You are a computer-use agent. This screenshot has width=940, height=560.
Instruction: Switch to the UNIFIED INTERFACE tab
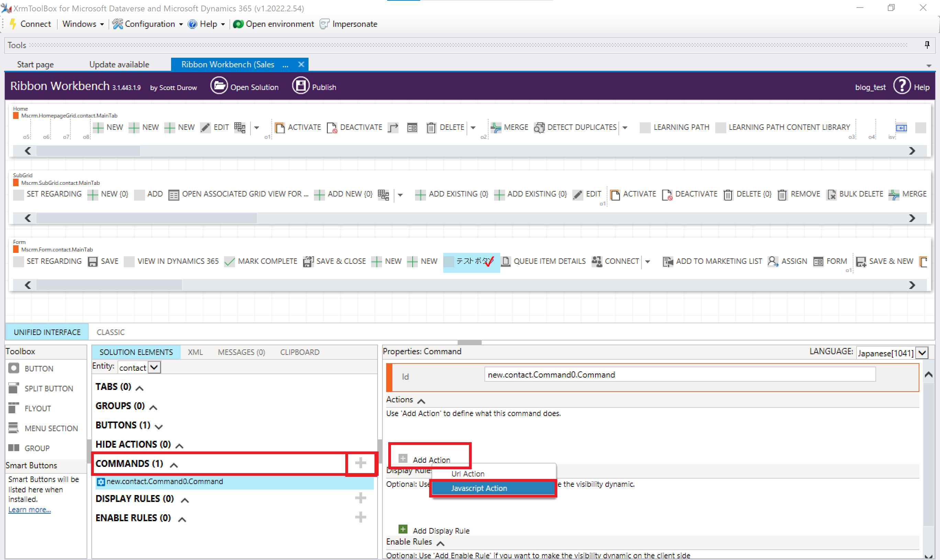pyautogui.click(x=47, y=333)
